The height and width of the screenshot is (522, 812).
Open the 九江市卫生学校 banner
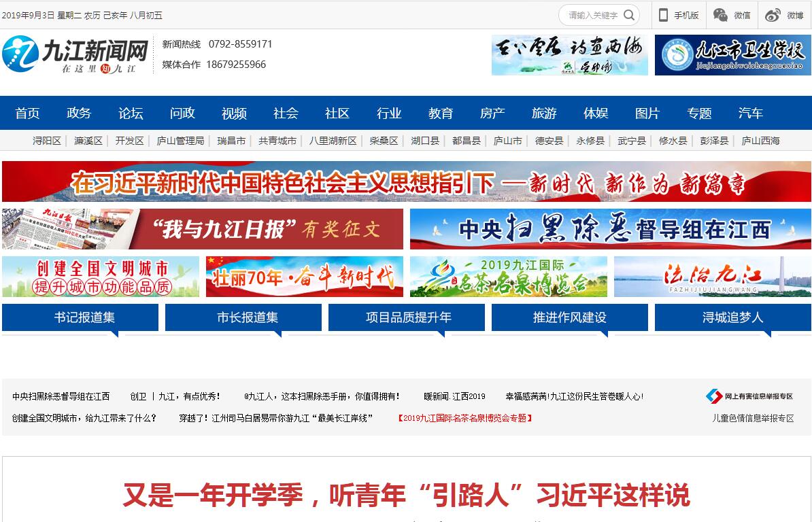point(732,55)
